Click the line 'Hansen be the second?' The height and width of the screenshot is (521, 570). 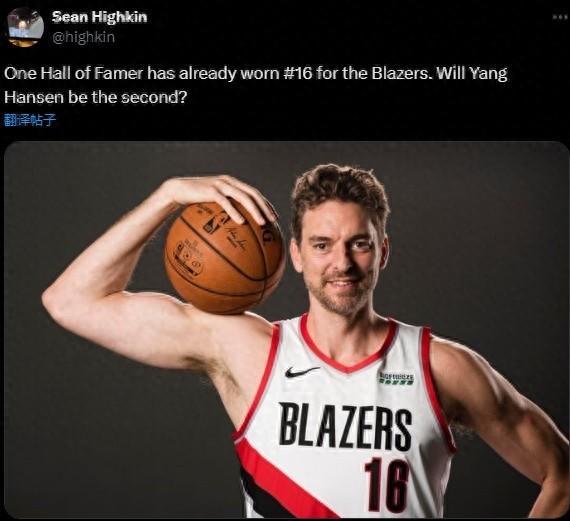click(96, 97)
